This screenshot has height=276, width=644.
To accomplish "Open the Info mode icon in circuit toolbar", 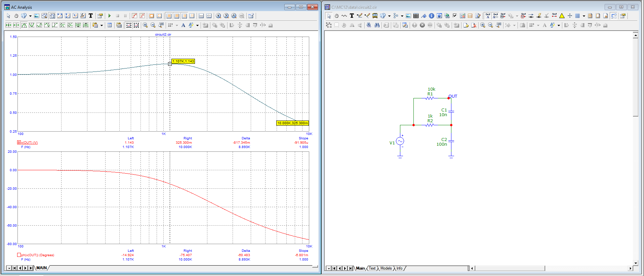I will click(x=431, y=16).
